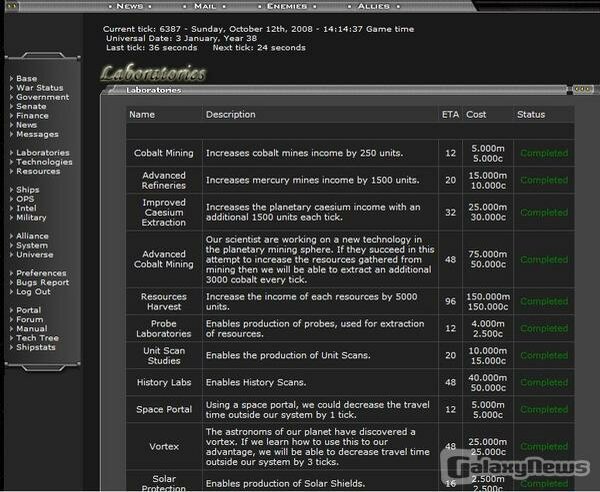This screenshot has height=492, width=600.
Task: Open Shipstats sidebar link
Action: (x=36, y=347)
